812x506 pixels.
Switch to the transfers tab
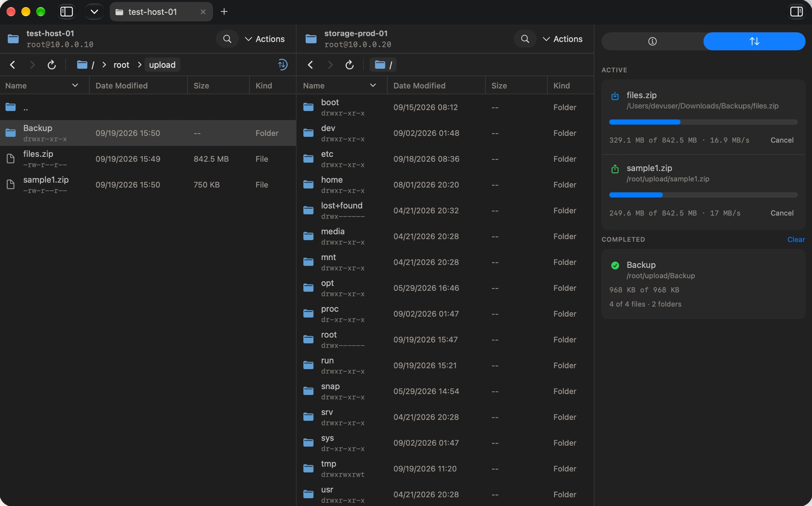(x=754, y=41)
